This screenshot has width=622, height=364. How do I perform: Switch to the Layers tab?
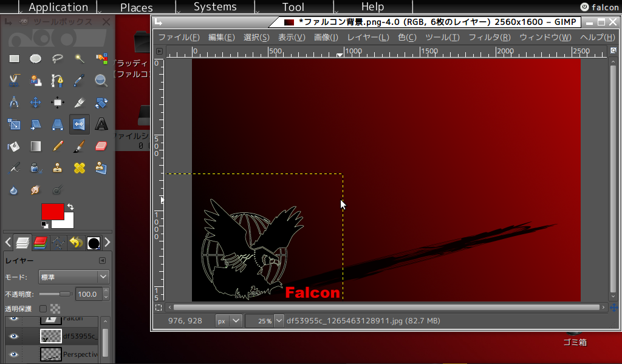[x=22, y=243]
